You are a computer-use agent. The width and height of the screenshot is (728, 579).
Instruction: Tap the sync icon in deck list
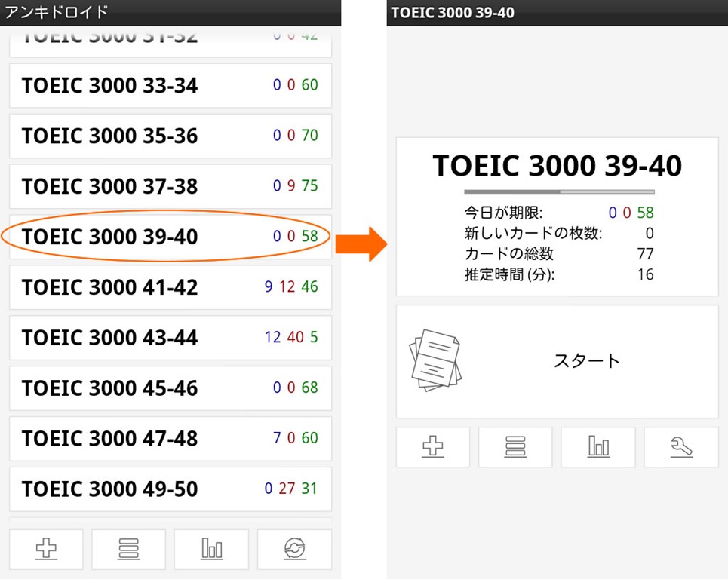(294, 550)
